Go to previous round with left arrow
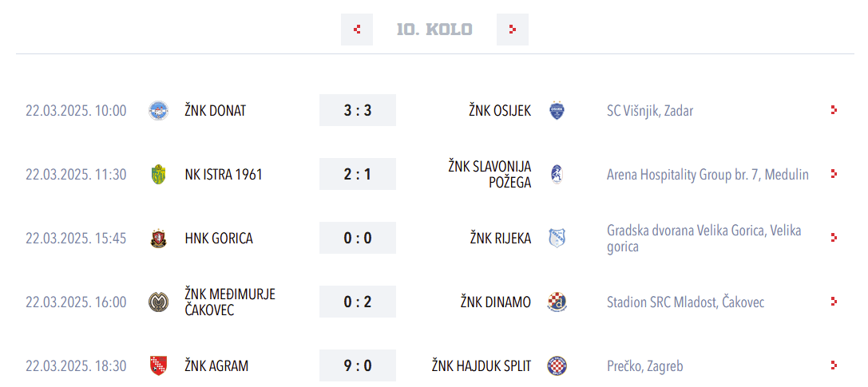 (x=356, y=30)
